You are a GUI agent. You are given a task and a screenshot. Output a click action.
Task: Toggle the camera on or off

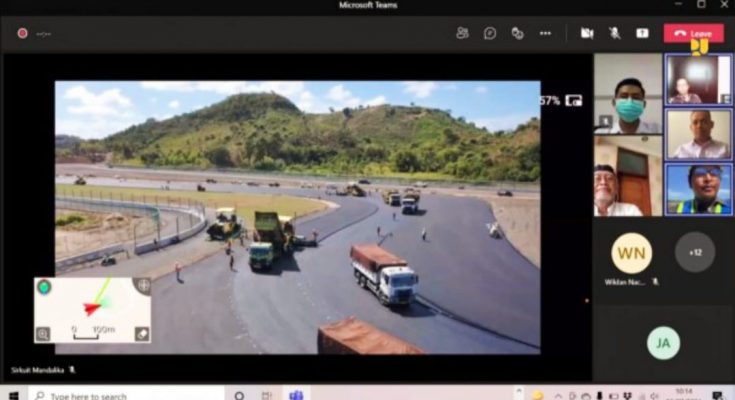[587, 33]
